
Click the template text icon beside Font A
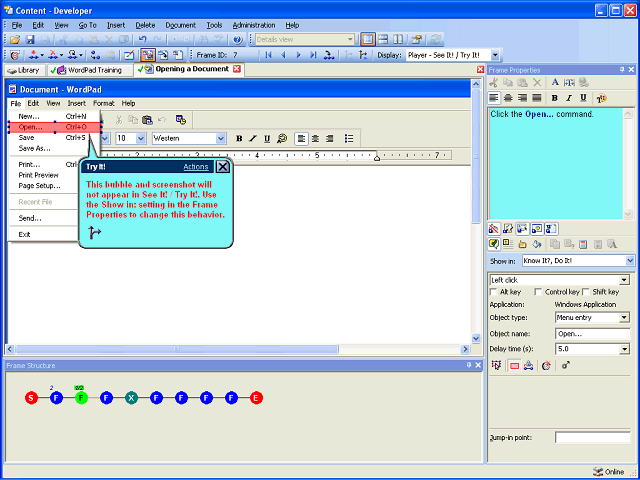pyautogui.click(x=569, y=82)
